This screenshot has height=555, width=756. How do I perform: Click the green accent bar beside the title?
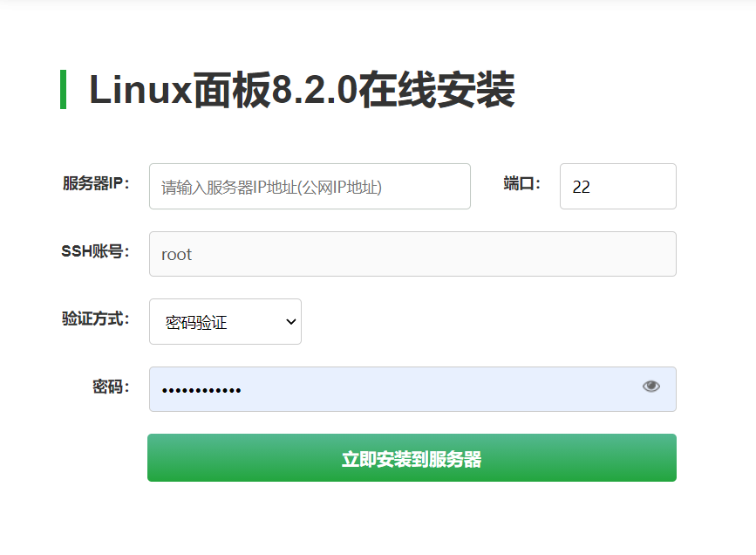(63, 90)
